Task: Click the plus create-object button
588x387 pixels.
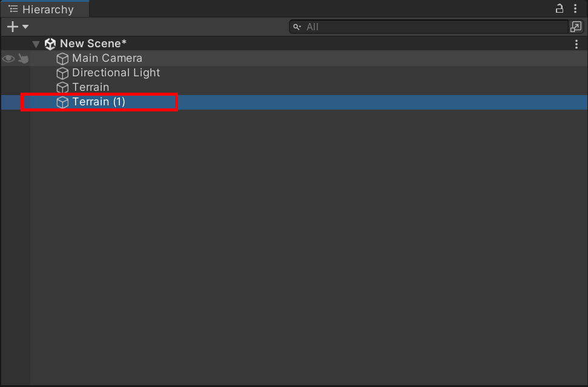Action: [12, 27]
